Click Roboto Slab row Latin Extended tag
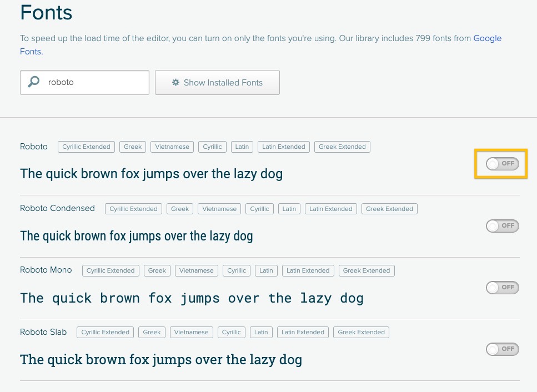The height and width of the screenshot is (392, 537). point(303,332)
